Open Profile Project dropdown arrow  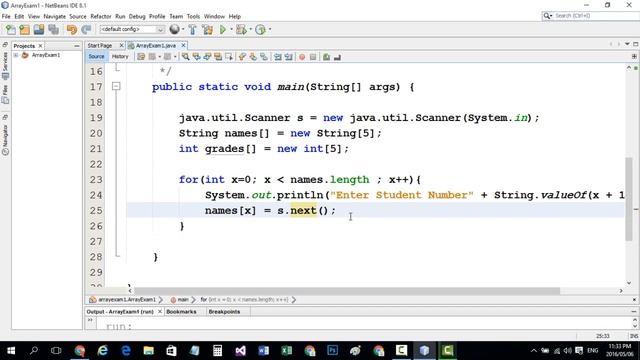[270, 29]
